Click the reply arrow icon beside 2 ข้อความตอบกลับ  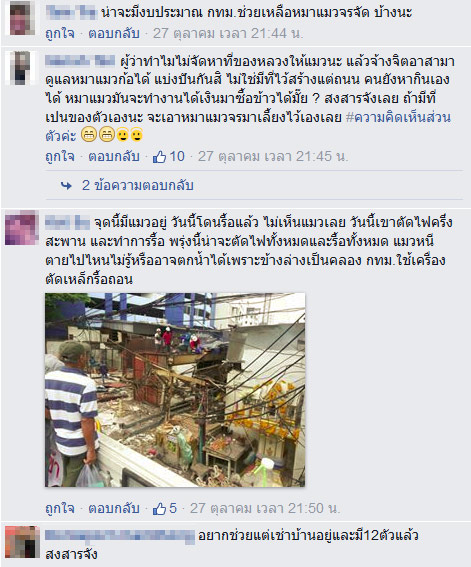[67, 186]
